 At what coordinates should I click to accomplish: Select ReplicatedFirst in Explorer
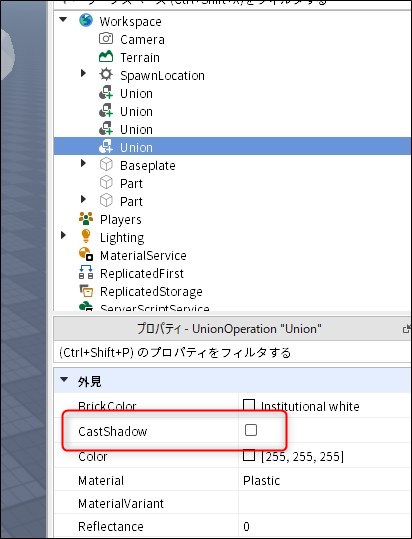[x=142, y=273]
